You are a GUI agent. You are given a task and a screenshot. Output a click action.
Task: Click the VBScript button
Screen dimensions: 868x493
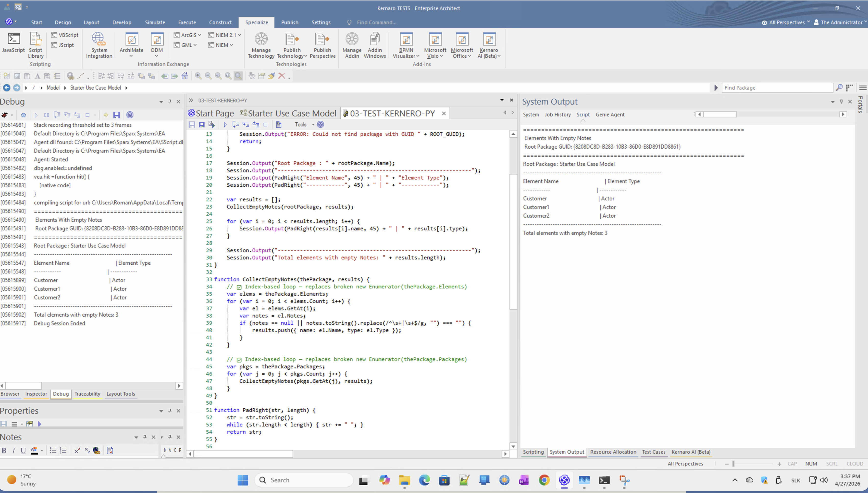coord(65,35)
